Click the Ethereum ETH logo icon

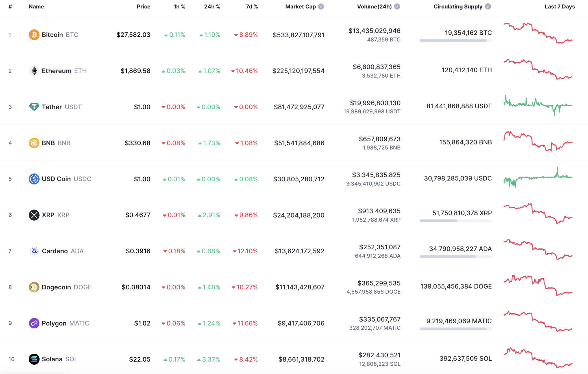34,71
